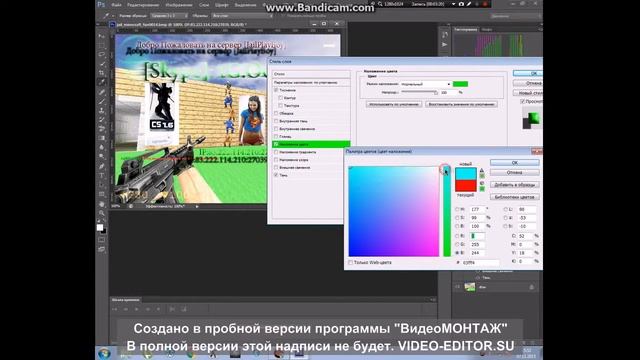Select the Lasso tool
This screenshot has width=640, height=360.
tap(101, 54)
